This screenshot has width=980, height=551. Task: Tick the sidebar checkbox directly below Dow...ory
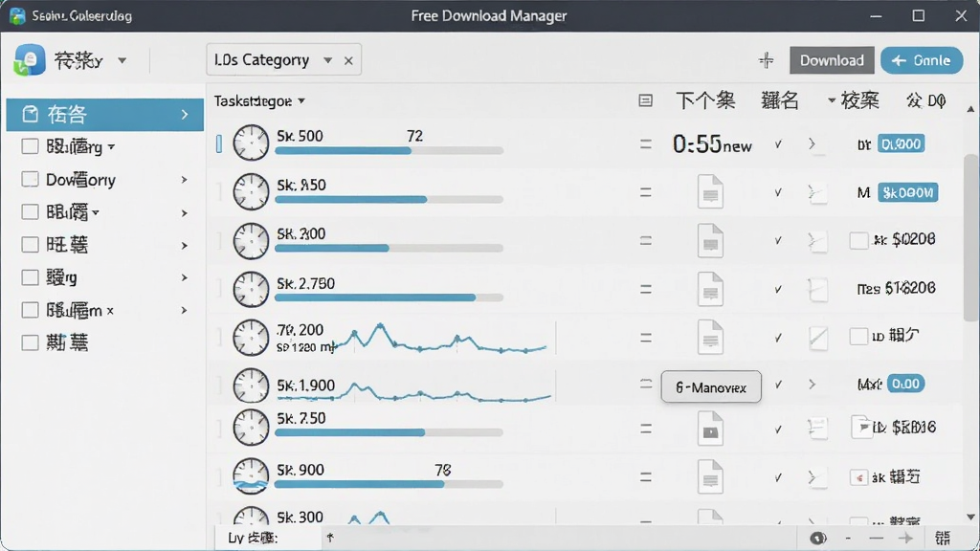point(30,212)
